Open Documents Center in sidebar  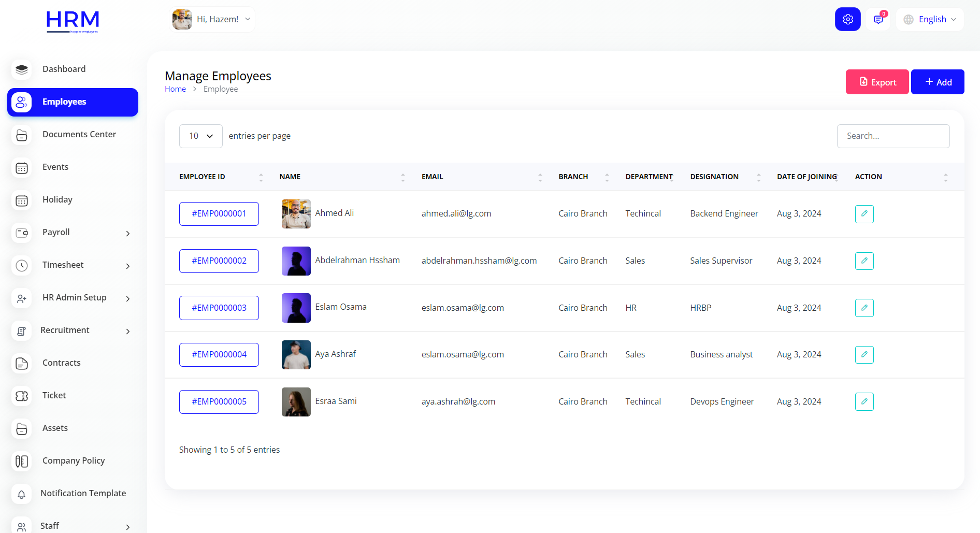(x=79, y=135)
